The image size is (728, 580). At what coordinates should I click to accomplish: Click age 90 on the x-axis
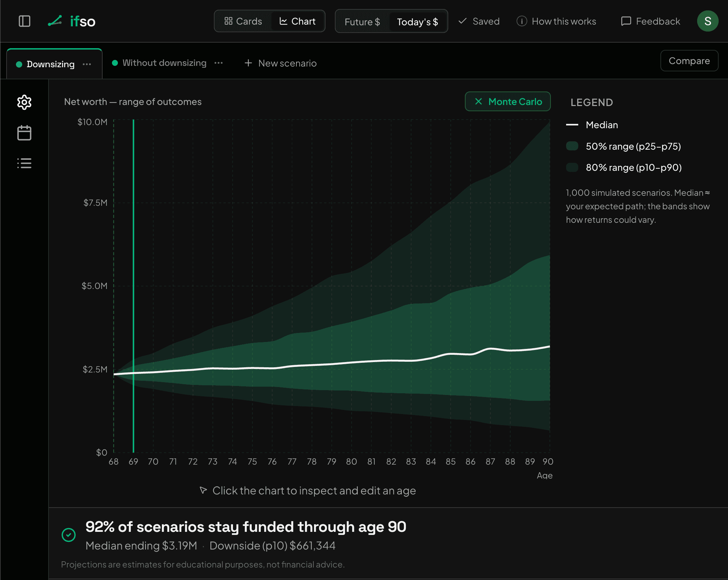click(548, 462)
